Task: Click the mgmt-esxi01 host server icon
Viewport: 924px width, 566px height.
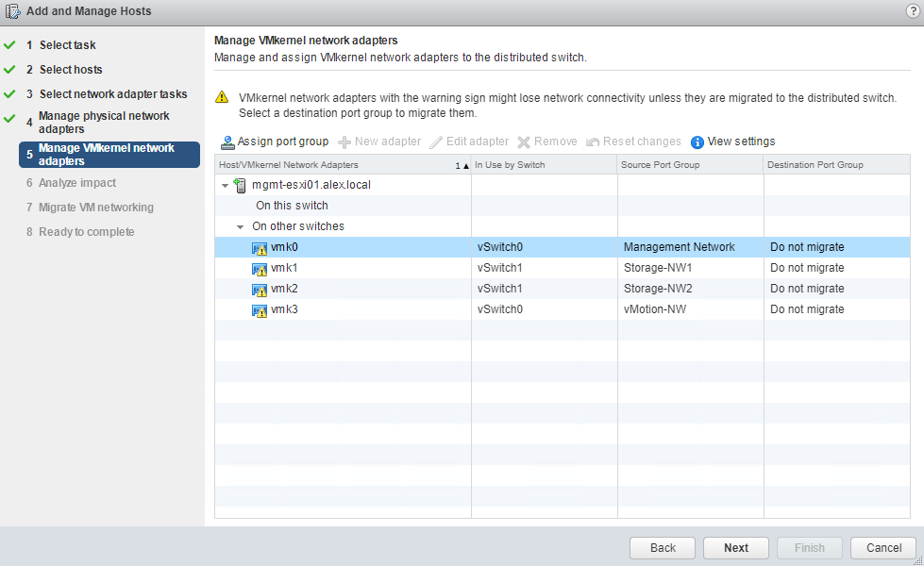Action: click(241, 186)
